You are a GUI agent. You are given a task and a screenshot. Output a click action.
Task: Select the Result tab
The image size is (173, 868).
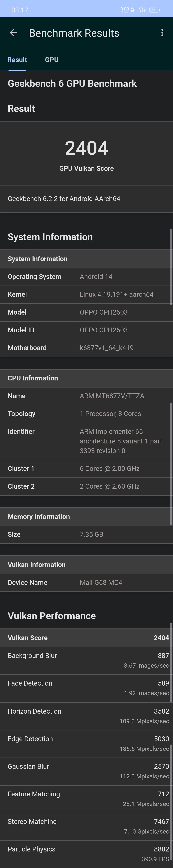(x=17, y=60)
